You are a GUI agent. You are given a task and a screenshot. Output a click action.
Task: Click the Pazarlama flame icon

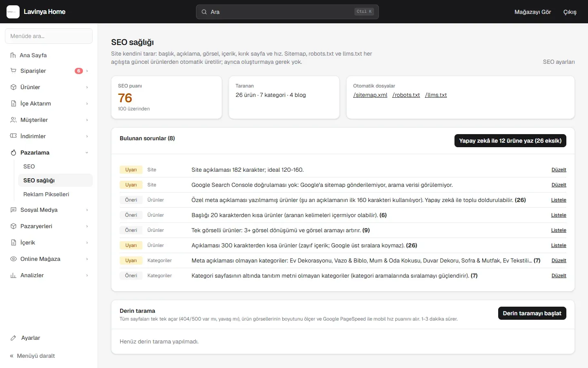[x=13, y=153]
